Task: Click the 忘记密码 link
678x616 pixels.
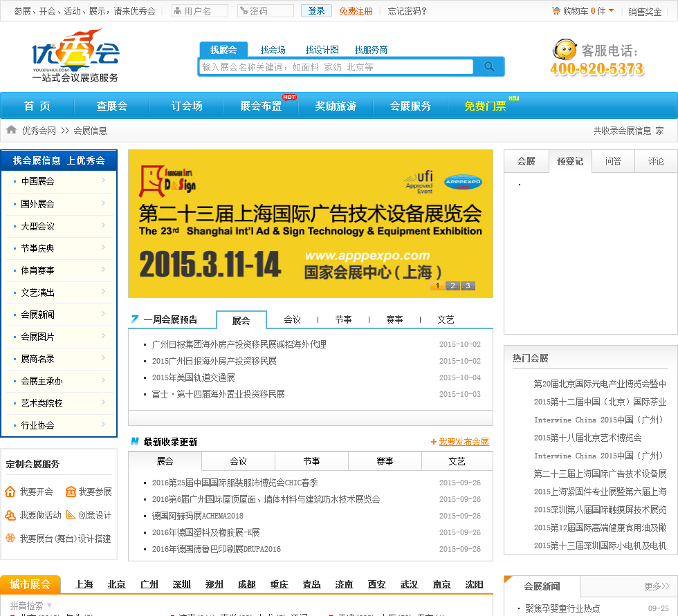Action: (407, 11)
